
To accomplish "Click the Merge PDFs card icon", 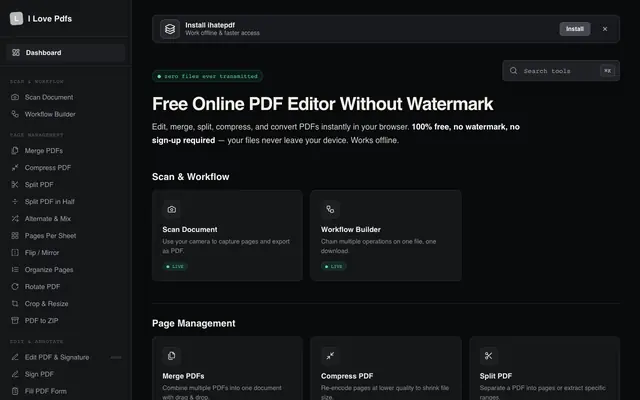I will [172, 356].
